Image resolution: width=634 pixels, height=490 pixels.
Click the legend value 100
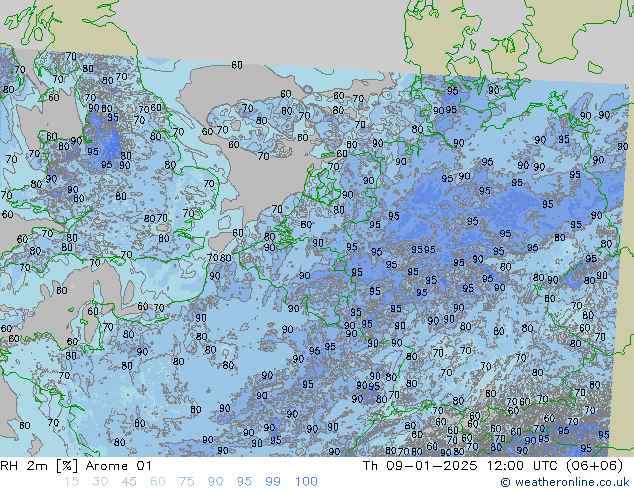tap(306, 482)
